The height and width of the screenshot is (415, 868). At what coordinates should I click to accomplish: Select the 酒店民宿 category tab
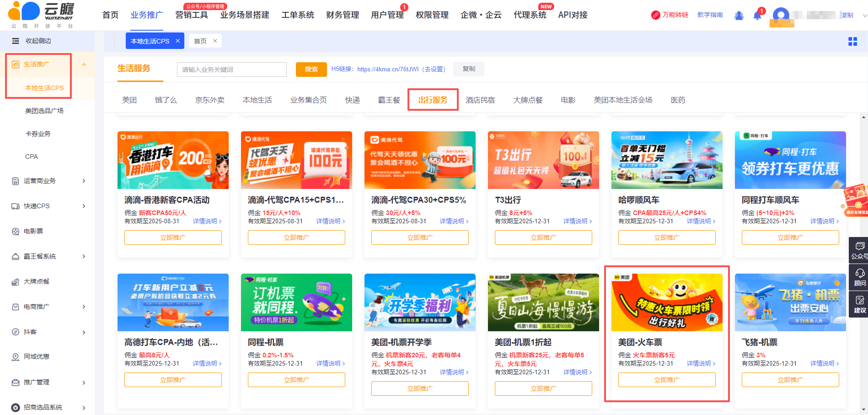(480, 100)
